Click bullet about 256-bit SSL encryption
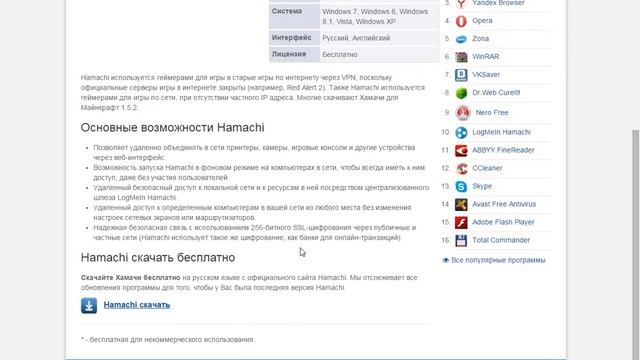Image resolution: width=640 pixels, height=360 pixels. (x=255, y=233)
